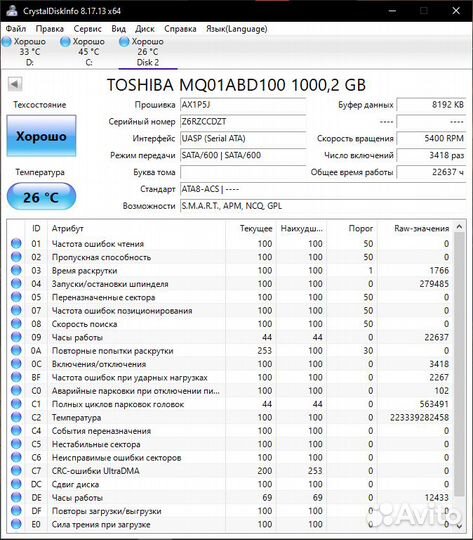Click the TOSHIBA MQ01ABD100 disk title

click(236, 85)
